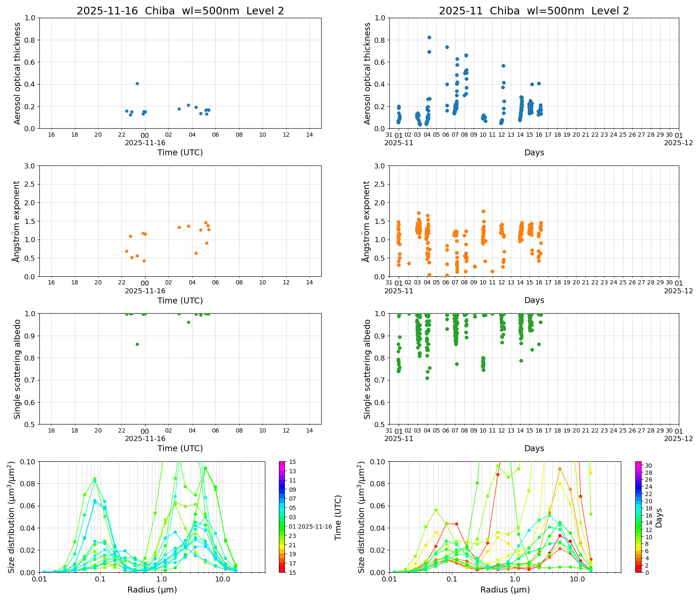Image resolution: width=700 pixels, height=601 pixels.
Task: Click 'Size distribution' y-axis label of monthly plot
Action: [362, 517]
